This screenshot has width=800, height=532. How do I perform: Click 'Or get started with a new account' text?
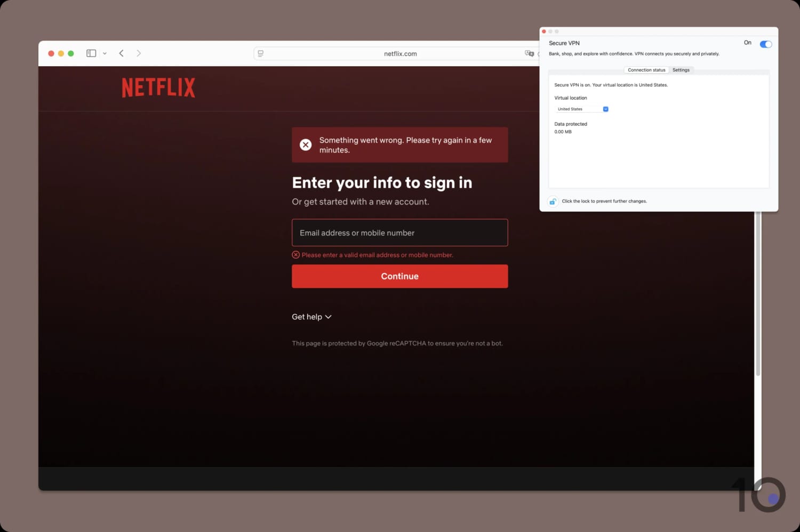(x=361, y=201)
